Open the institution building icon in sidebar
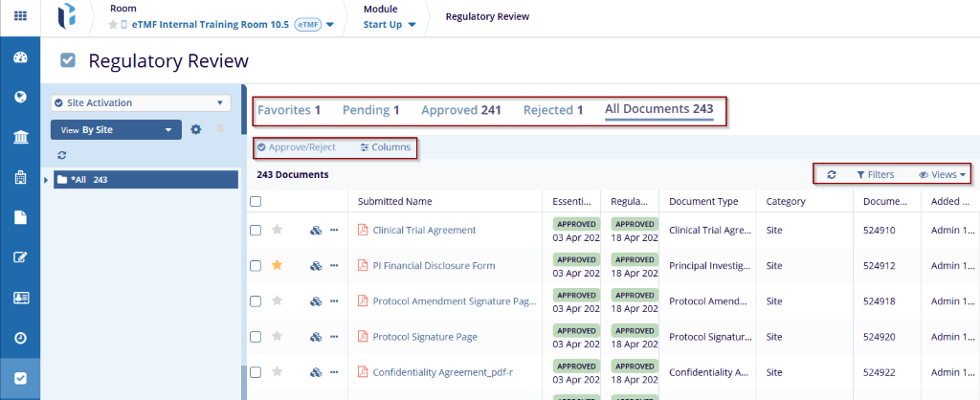This screenshot has width=980, height=400. coord(20,139)
